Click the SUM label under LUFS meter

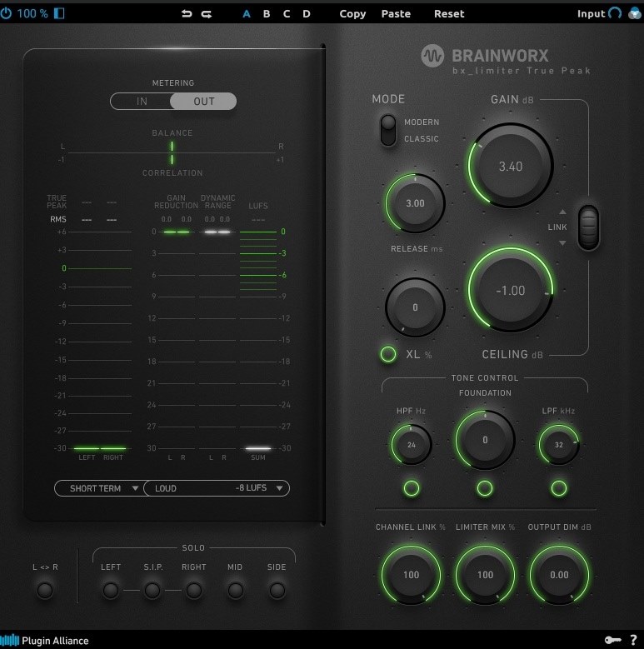click(x=258, y=457)
